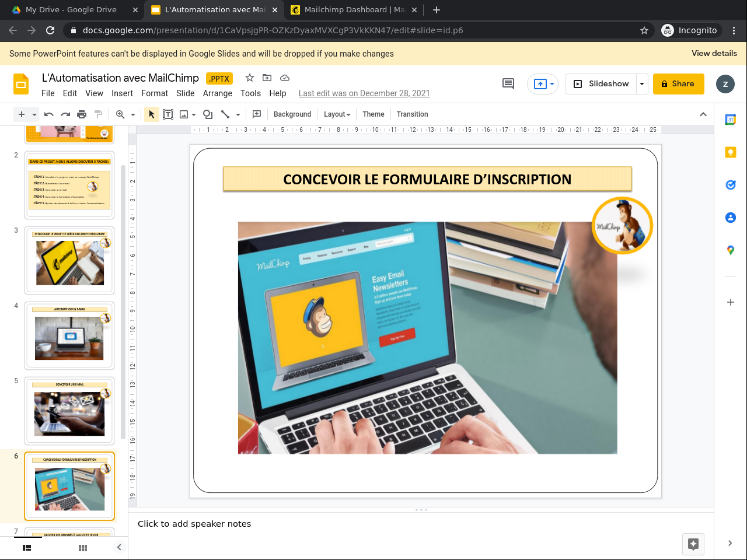
Task: Open the last edit version history link
Action: tap(364, 93)
